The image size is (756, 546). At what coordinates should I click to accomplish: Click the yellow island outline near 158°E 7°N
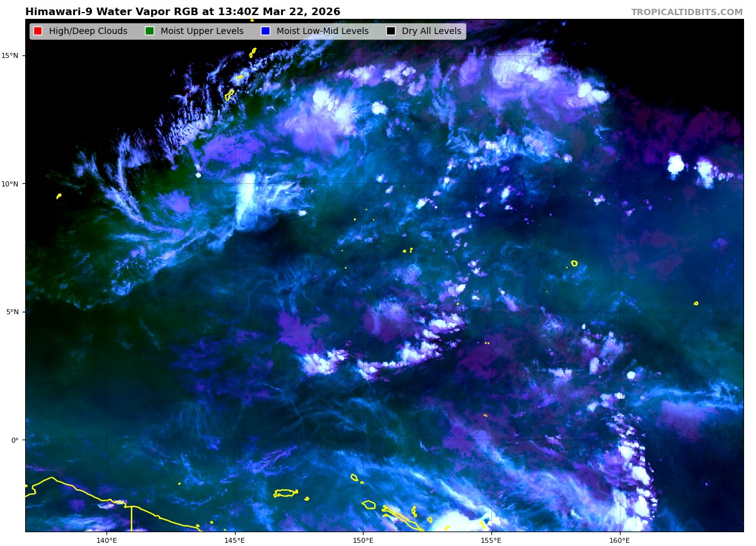(574, 263)
